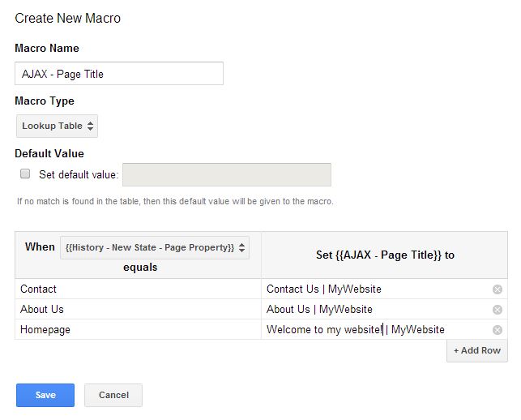Remove the Contact lookup table row
This screenshot has width=521, height=420.
pyautogui.click(x=497, y=289)
